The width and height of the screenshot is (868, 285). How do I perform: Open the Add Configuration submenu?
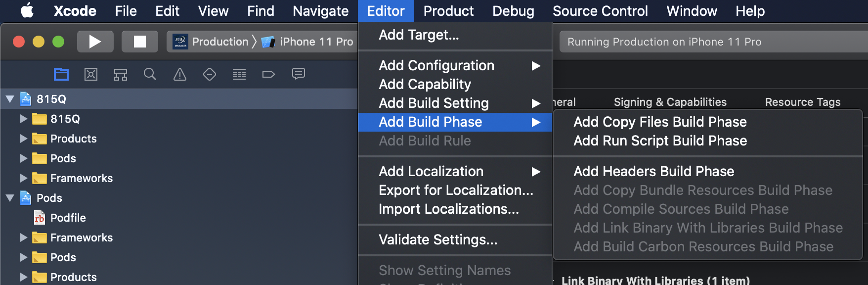pyautogui.click(x=455, y=65)
